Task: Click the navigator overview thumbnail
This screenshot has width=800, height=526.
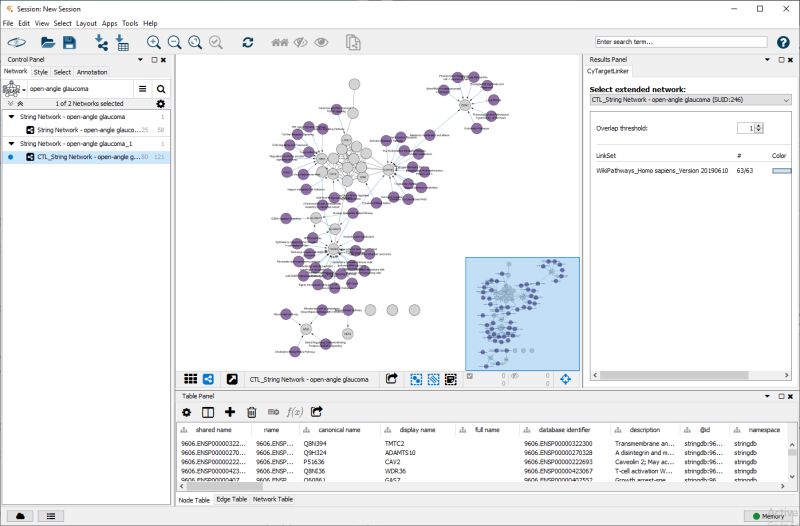Action: [x=522, y=314]
